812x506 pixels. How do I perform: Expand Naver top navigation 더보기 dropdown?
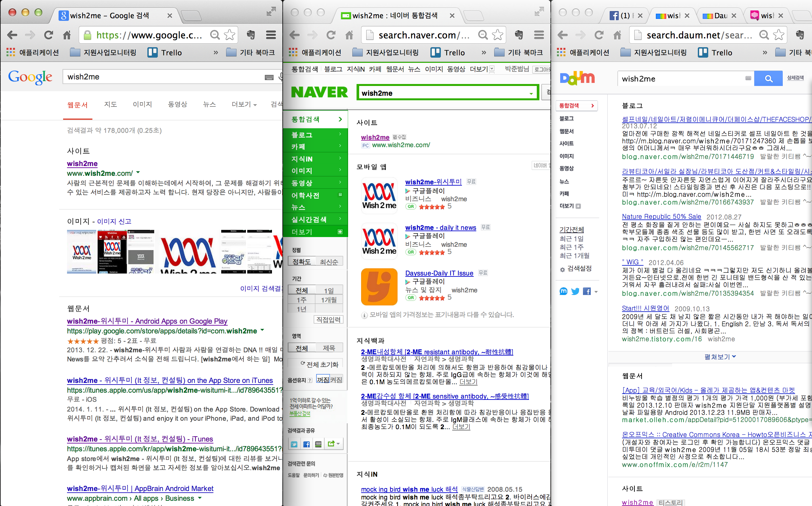tap(481, 69)
